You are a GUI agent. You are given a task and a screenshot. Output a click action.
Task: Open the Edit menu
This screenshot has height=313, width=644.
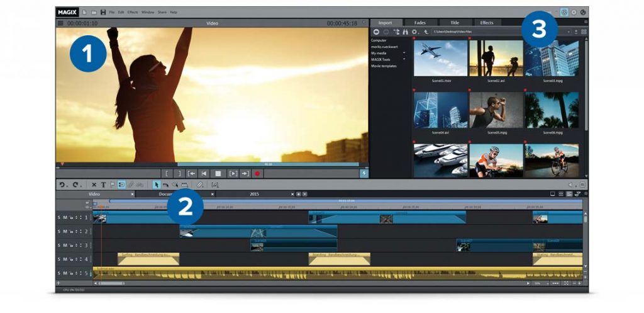(x=121, y=13)
